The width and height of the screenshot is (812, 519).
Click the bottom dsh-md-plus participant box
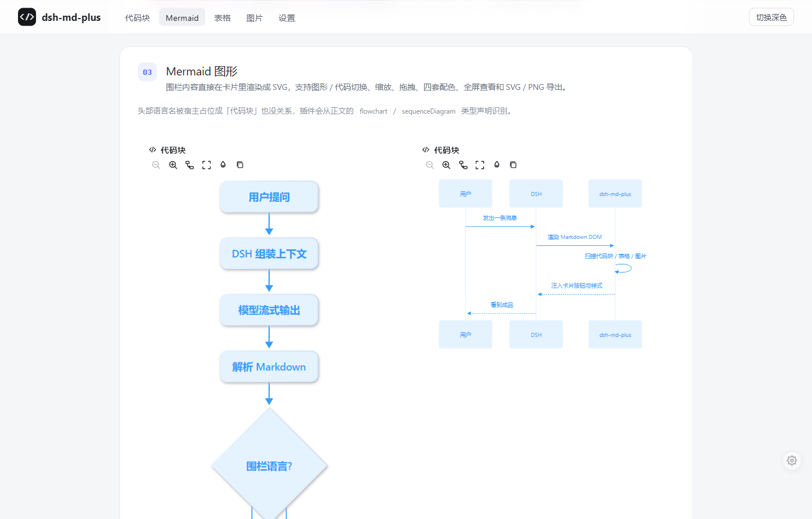615,335
